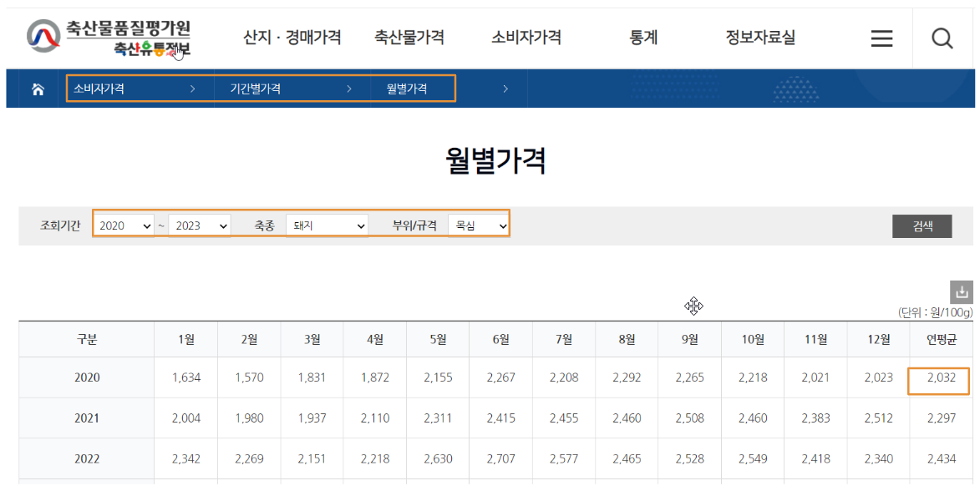The height and width of the screenshot is (491, 980).
Task: Expand the 기간별가격 breadcrumb dropdown
Action: [x=292, y=89]
